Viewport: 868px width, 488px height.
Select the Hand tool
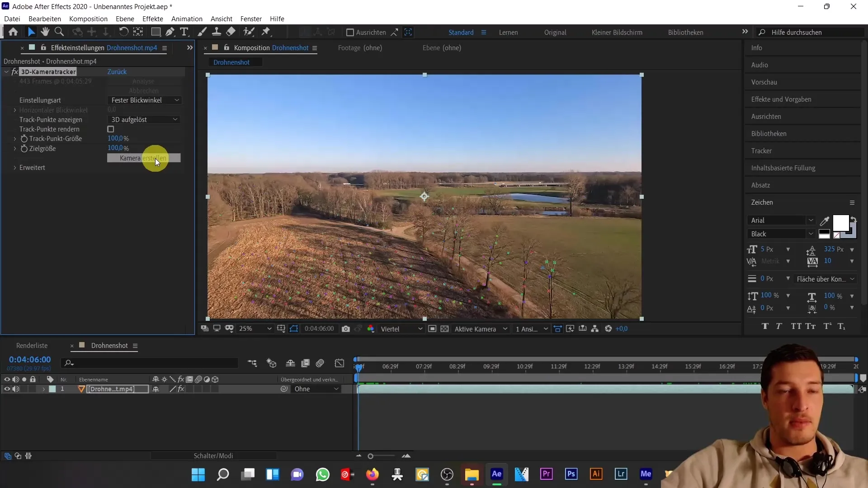point(45,32)
